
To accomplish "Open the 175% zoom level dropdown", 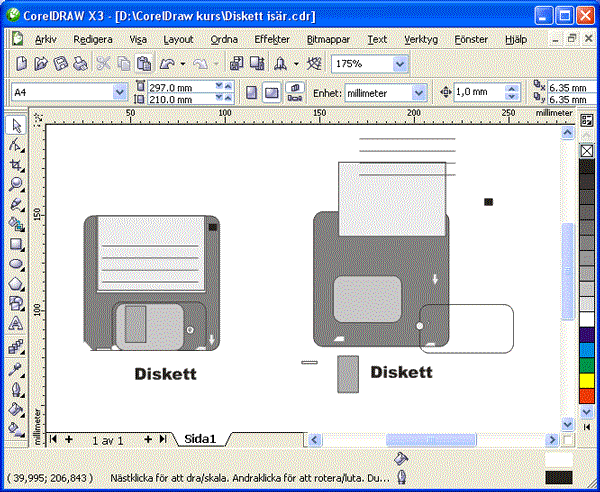I will 400,63.
